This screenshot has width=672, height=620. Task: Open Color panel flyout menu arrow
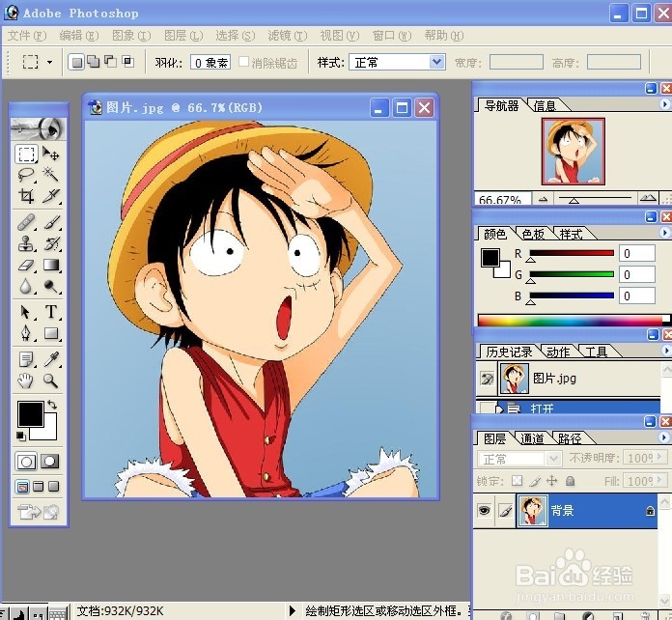tap(664, 233)
